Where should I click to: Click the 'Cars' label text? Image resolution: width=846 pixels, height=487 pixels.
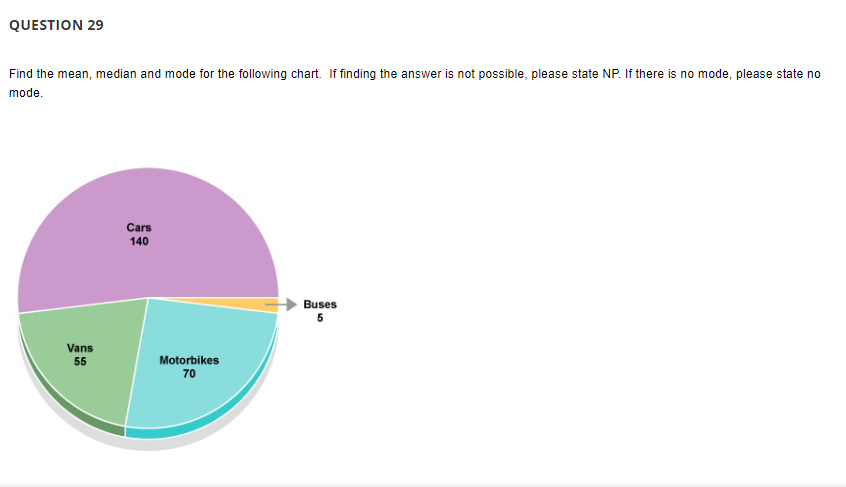[x=139, y=227]
